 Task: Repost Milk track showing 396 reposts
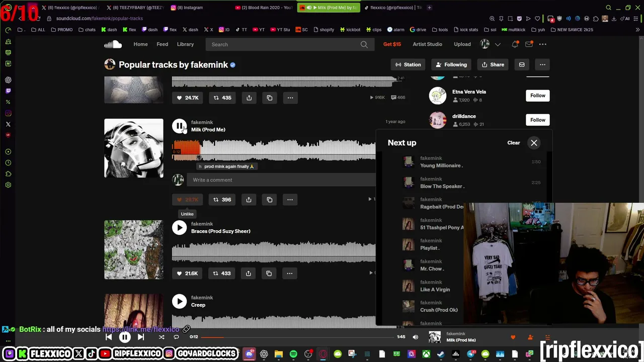pyautogui.click(x=222, y=200)
